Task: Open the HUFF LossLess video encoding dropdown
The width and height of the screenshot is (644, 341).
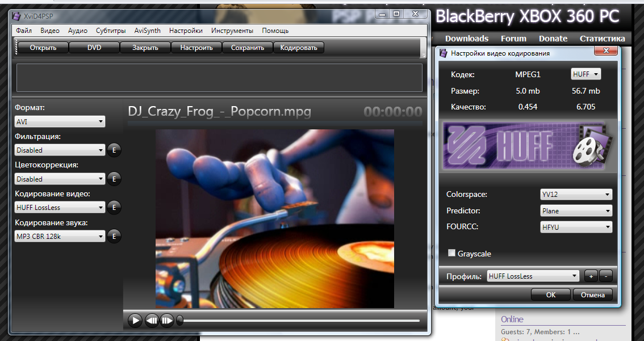Action: pyautogui.click(x=60, y=208)
